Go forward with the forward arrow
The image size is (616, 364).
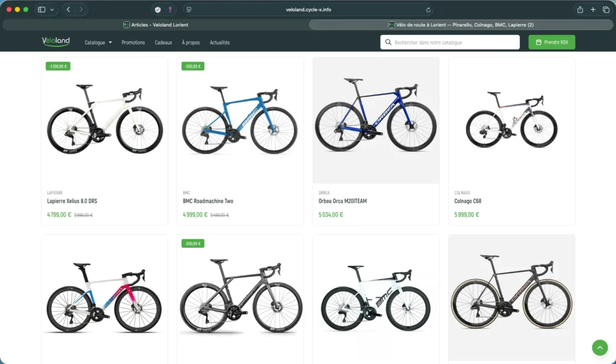pyautogui.click(x=81, y=10)
